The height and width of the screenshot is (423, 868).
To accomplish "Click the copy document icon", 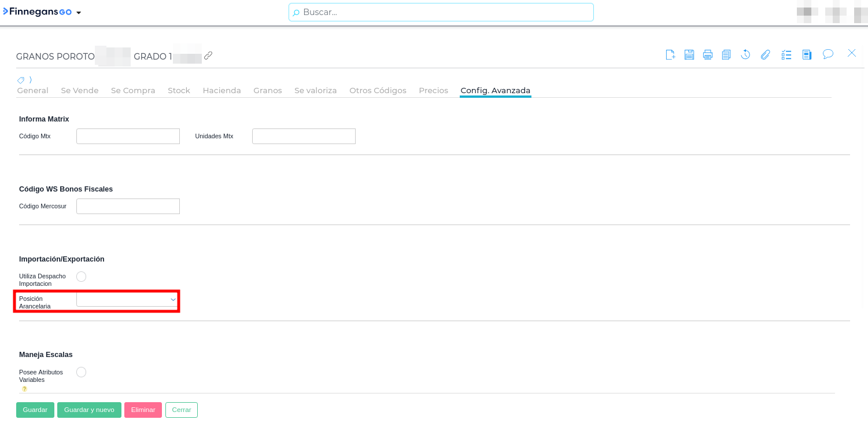I will click(726, 55).
